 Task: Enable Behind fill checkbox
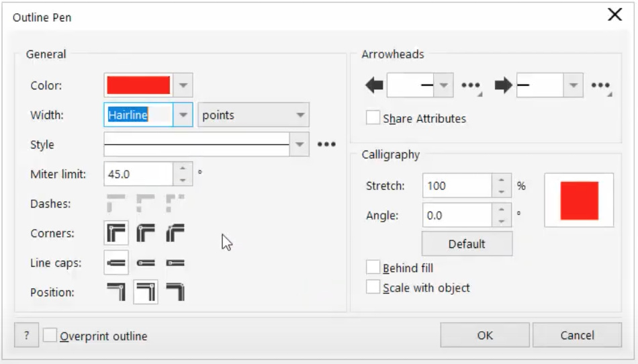click(373, 268)
